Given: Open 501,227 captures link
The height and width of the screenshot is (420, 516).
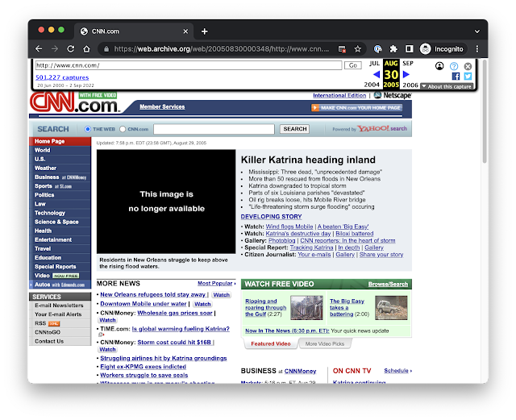Looking at the screenshot, I should 62,77.
